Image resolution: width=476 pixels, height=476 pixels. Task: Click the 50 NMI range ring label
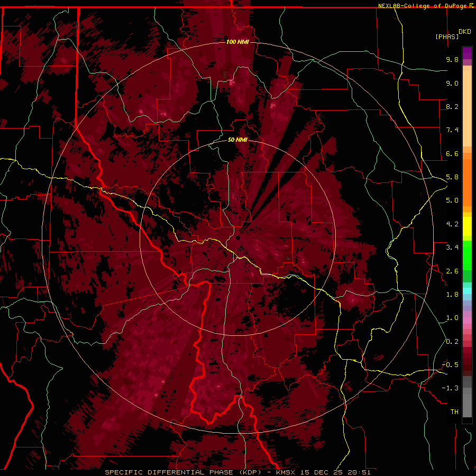pos(237,140)
